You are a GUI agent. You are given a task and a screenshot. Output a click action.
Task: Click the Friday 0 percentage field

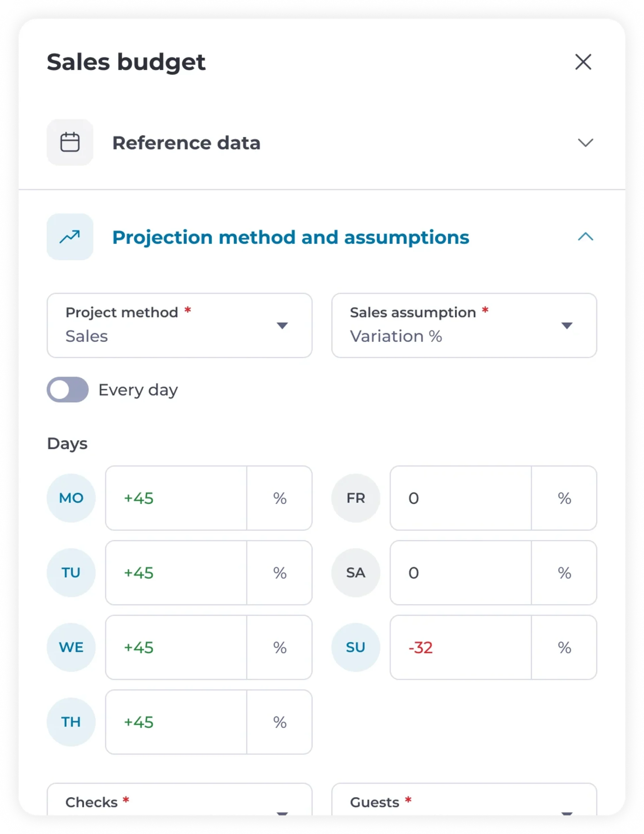[460, 498]
